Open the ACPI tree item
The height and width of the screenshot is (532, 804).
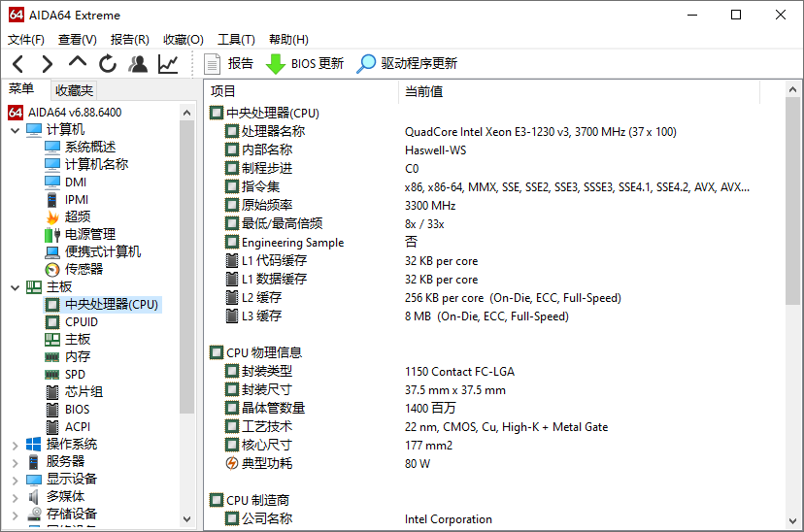coord(68,426)
